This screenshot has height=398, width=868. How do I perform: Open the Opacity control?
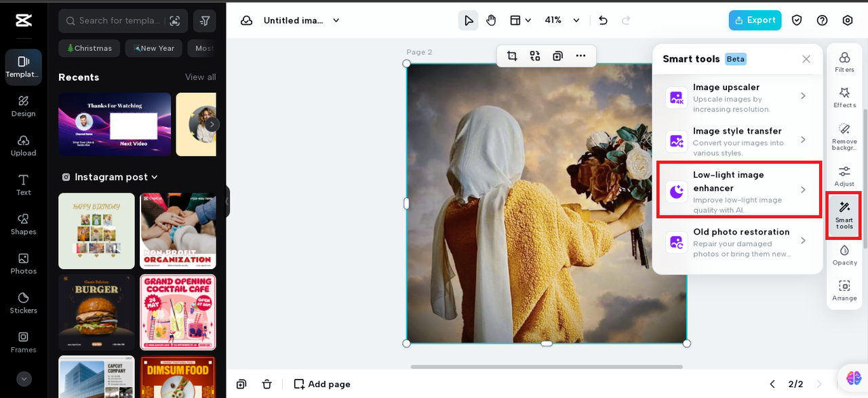pos(844,254)
